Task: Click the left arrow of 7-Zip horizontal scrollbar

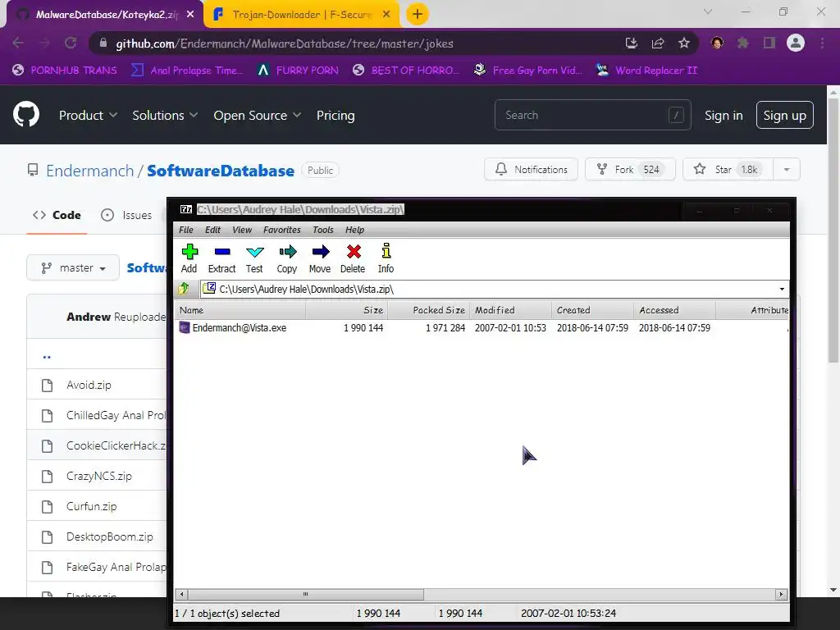Action: tap(181, 594)
